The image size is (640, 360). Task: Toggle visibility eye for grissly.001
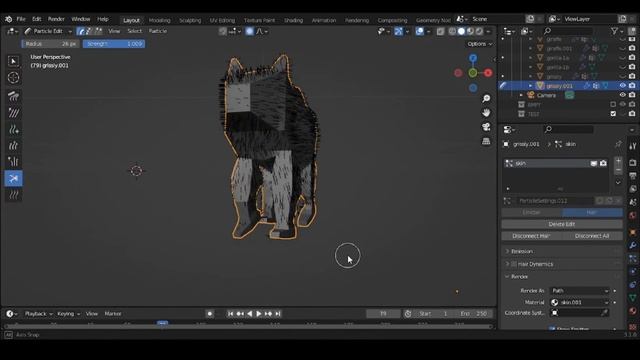(622, 86)
